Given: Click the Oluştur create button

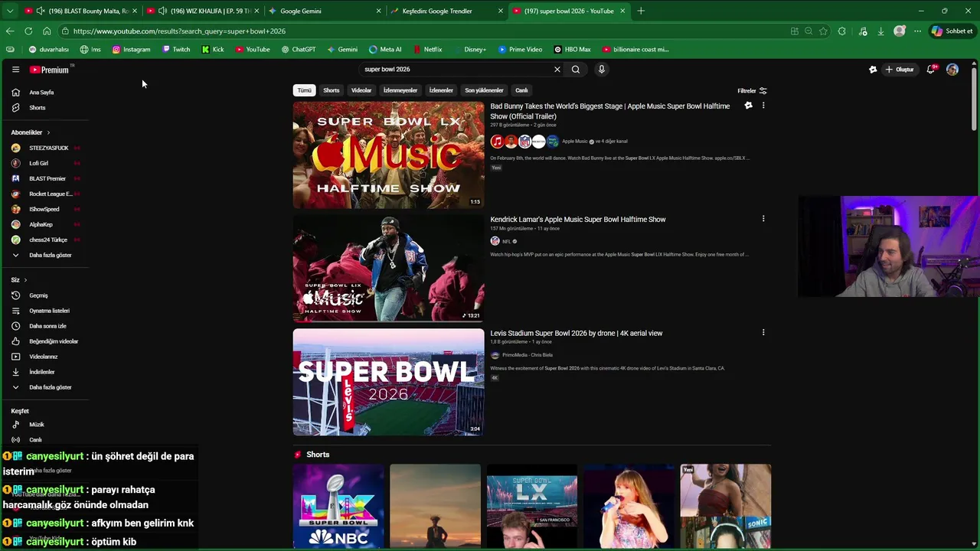Looking at the screenshot, I should click(900, 70).
